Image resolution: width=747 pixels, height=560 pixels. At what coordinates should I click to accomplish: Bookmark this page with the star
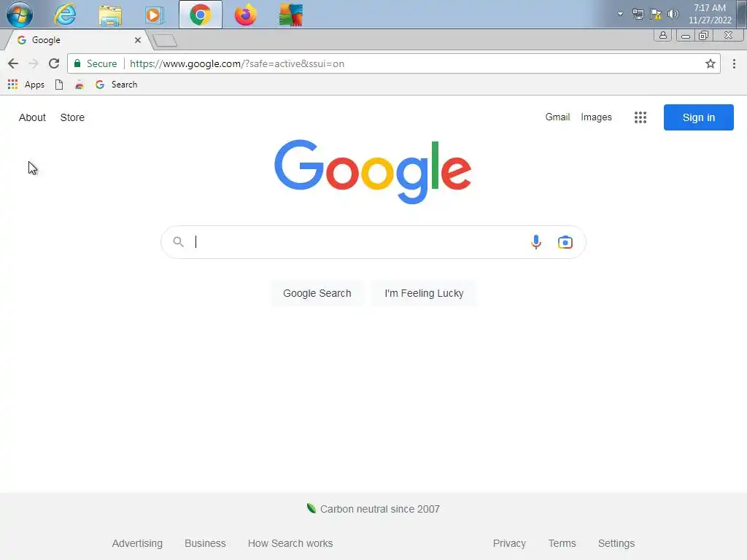(x=710, y=63)
